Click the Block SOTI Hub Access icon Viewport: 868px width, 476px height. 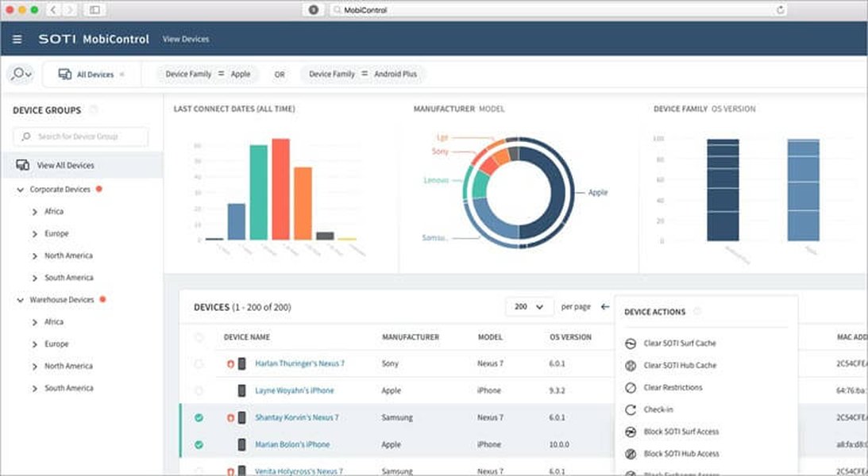[631, 454]
